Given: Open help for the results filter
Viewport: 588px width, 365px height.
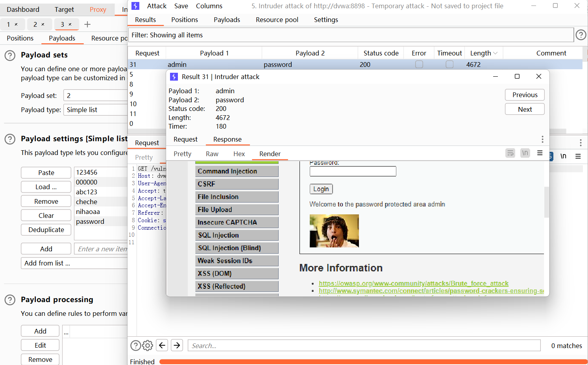Looking at the screenshot, I should 581,35.
